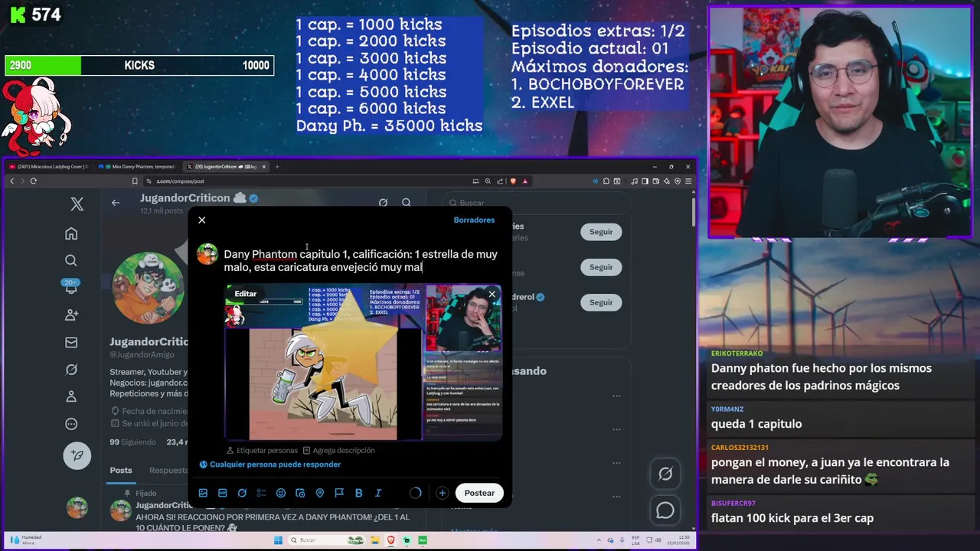The image size is (980, 551).
Task: Open the taskbar clock showing 11:50
Action: click(x=680, y=540)
